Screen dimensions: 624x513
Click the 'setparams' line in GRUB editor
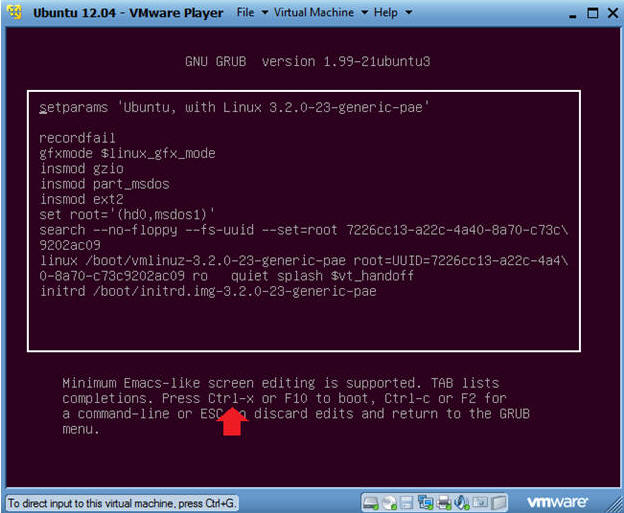[234, 107]
